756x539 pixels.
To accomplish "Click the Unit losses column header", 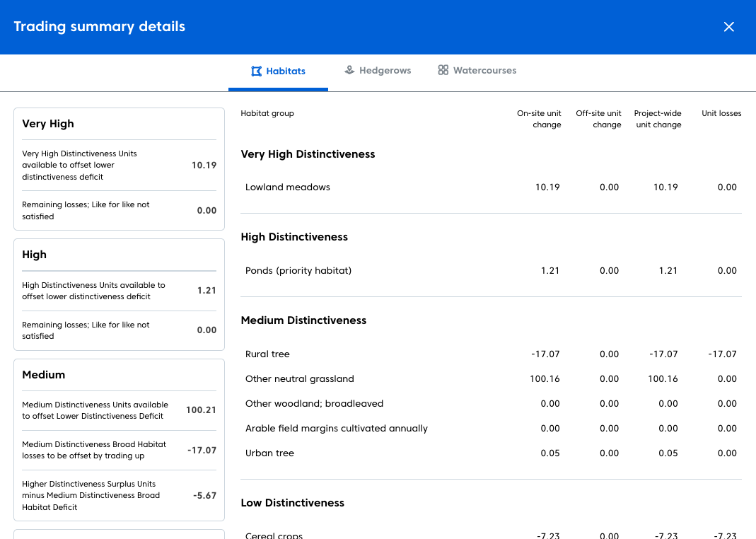I will (721, 113).
